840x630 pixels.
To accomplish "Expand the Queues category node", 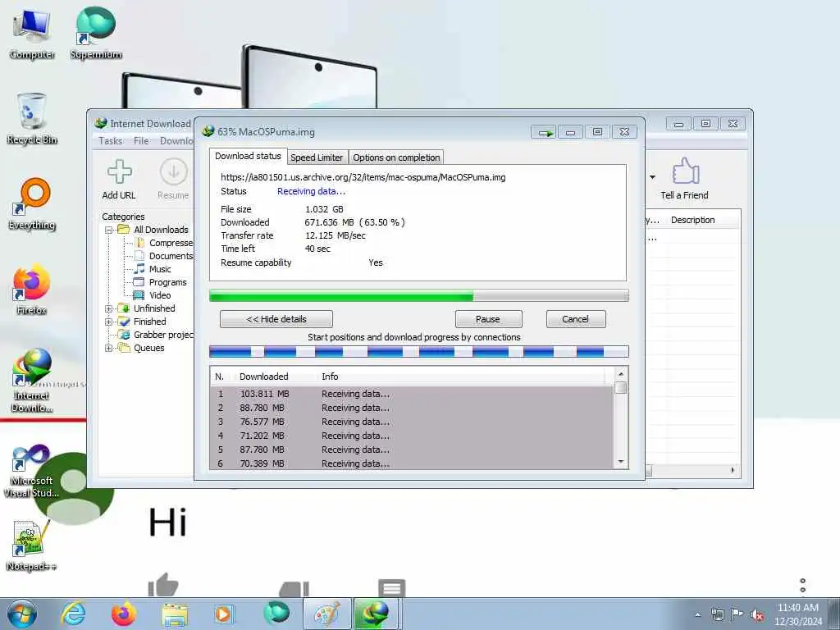I will tap(109, 348).
